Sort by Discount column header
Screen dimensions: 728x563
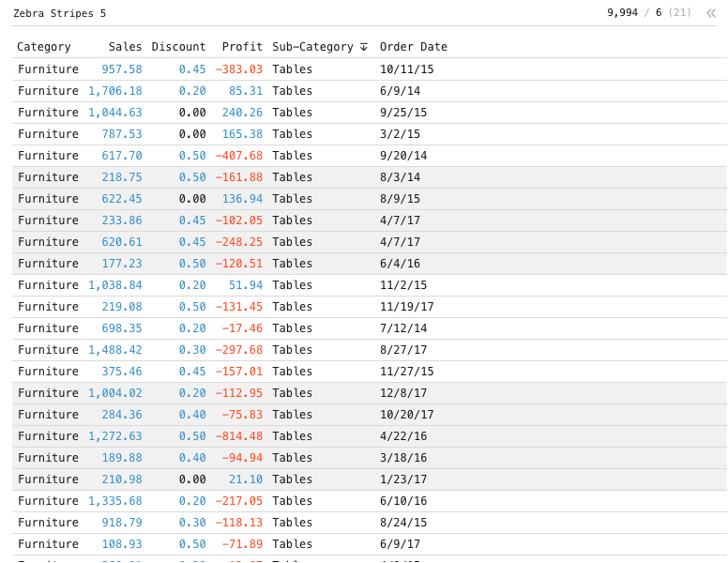pos(179,47)
